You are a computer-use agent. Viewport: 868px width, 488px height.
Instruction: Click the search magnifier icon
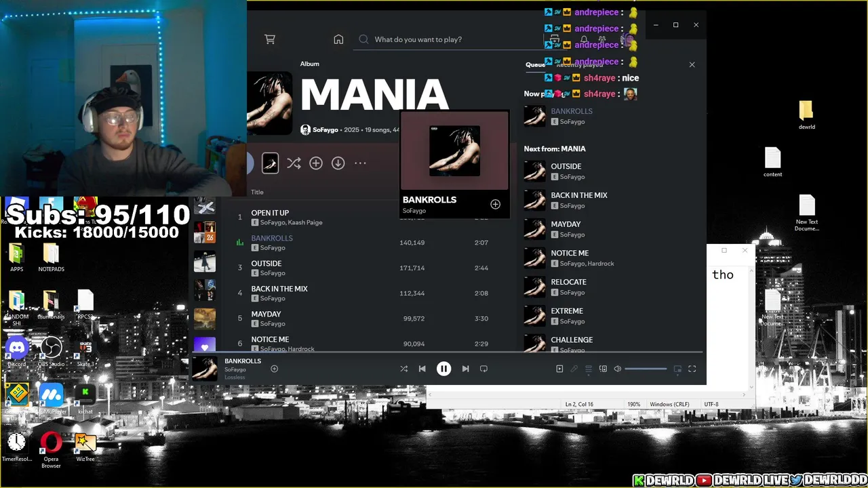(363, 39)
